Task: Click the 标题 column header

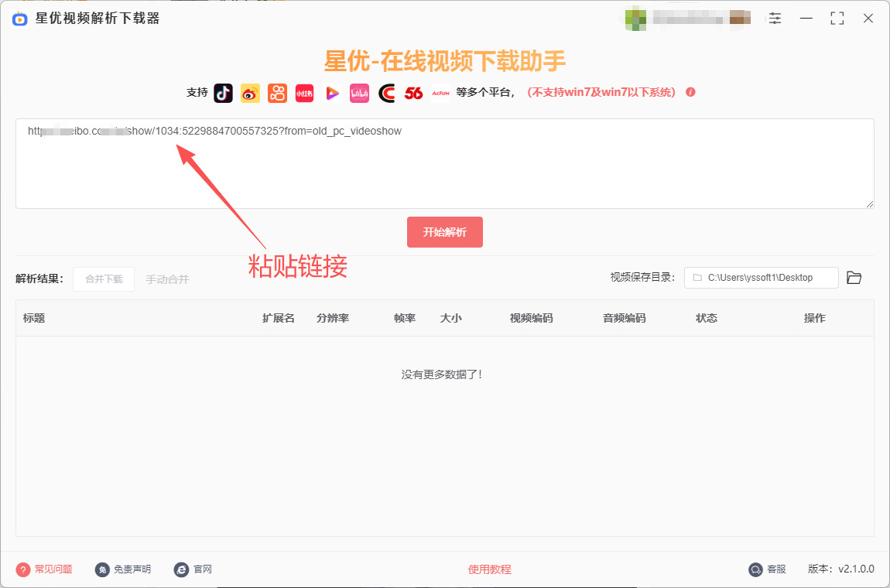Action: (x=34, y=319)
